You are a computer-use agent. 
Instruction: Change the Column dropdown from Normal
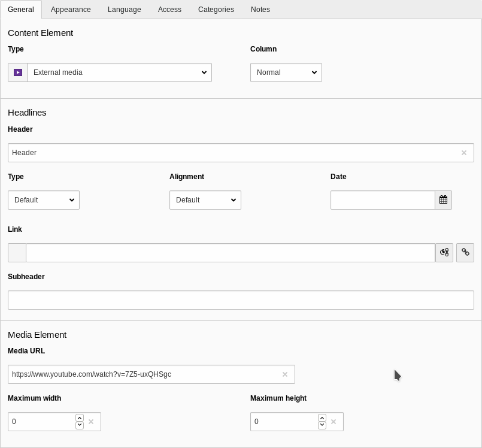point(286,72)
